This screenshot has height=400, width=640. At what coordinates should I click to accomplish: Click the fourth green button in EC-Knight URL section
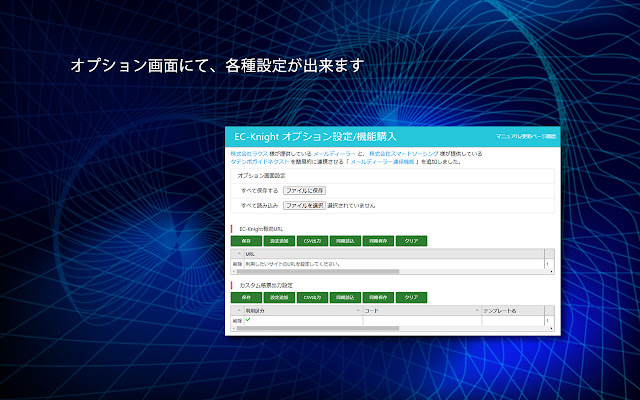coord(345,241)
